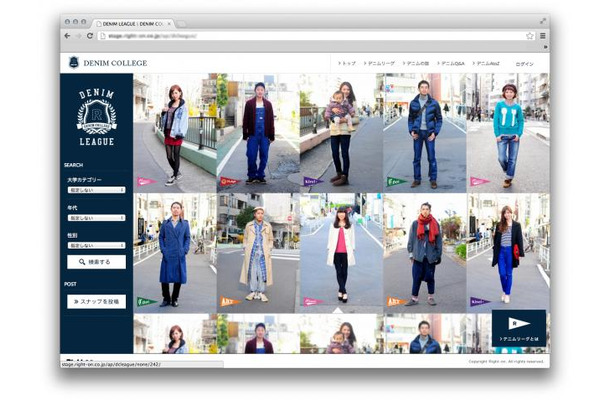Open the デニムQ&A navigation link
The image size is (610, 400).
point(451,63)
